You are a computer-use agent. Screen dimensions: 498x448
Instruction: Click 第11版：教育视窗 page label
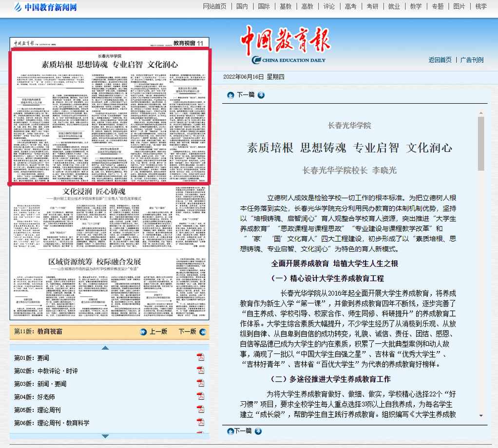coord(38,332)
